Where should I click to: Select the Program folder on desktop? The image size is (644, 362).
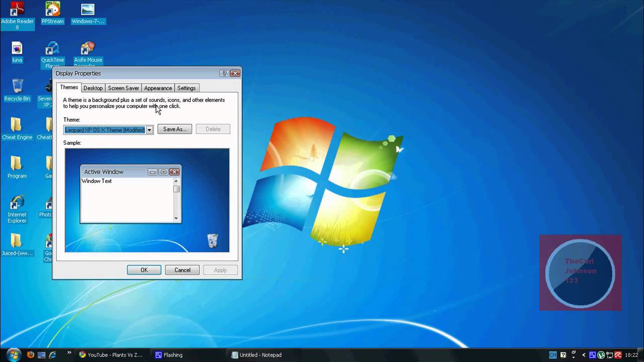(17, 168)
